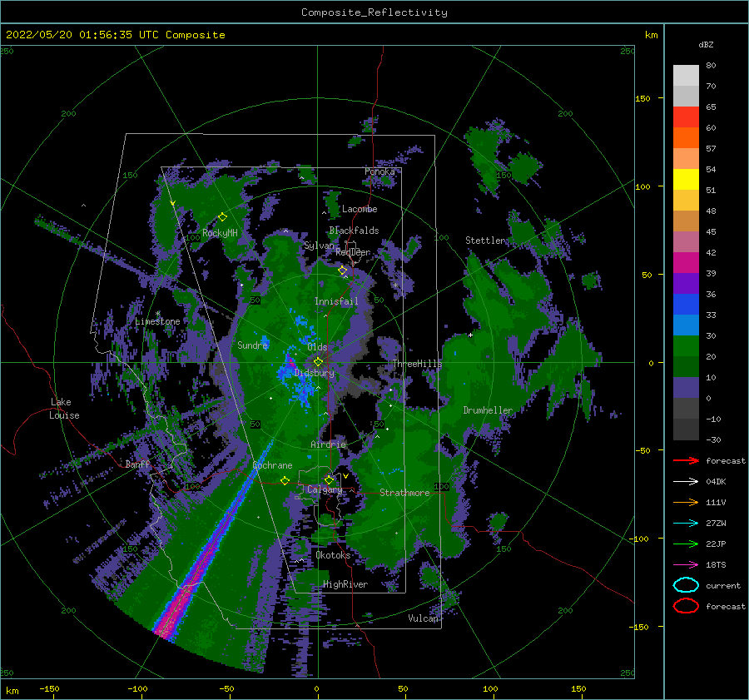
Task: Click the -50 tick on horizontal km axis
Action: coord(226,688)
